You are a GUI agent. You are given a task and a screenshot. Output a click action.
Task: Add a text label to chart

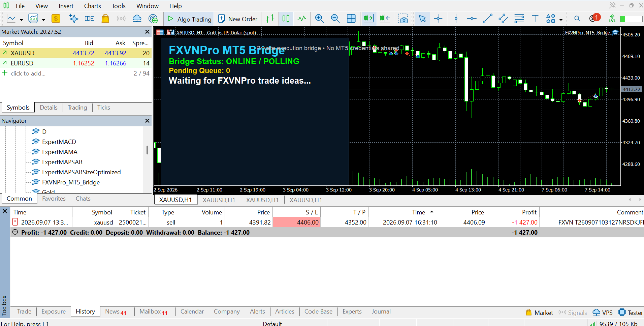pos(535,19)
